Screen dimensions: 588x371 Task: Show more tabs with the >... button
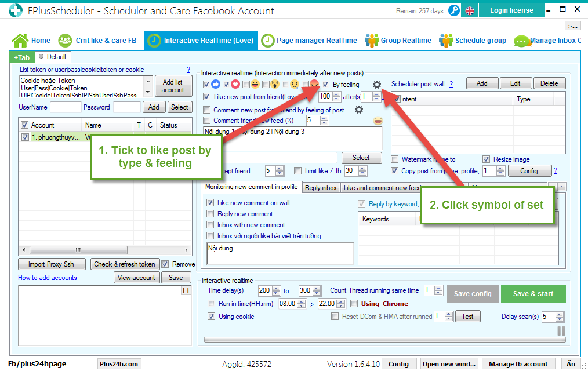[572, 26]
